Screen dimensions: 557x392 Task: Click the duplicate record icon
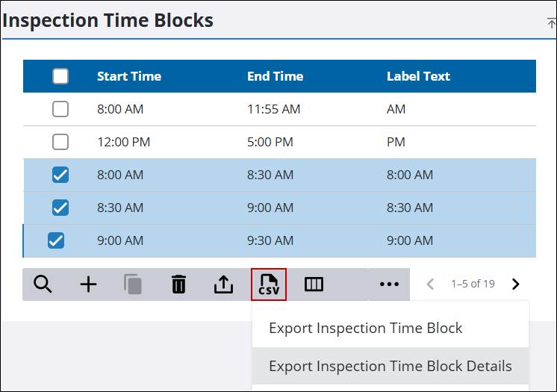coord(133,284)
